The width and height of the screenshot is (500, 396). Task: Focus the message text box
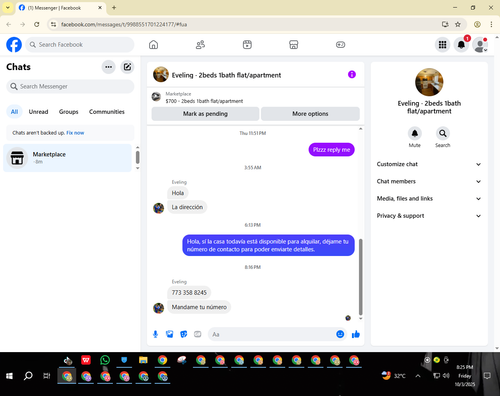tap(272, 334)
